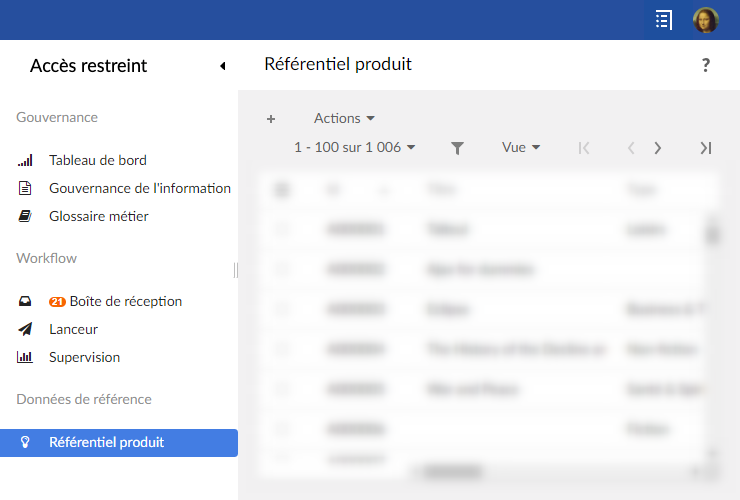
Task: Expand the Vue dropdown
Action: [x=521, y=148]
